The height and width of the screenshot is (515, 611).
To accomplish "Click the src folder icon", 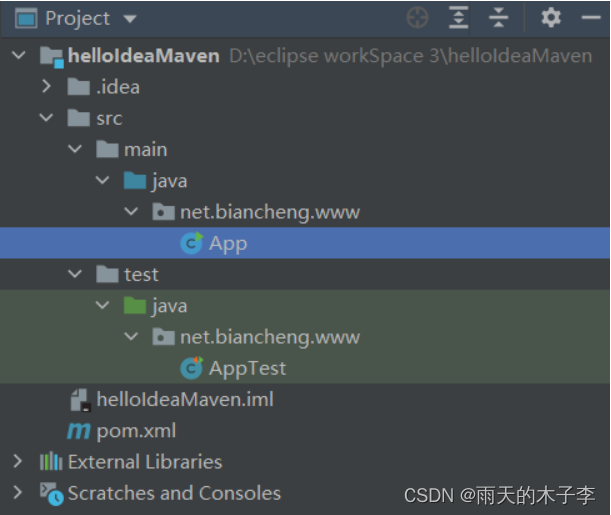I will click(x=79, y=118).
